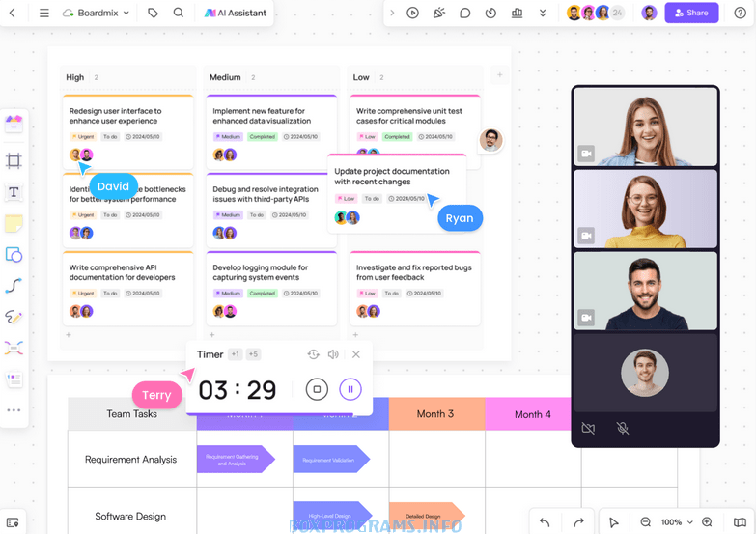Open the help question mark icon
The height and width of the screenshot is (534, 756).
[x=741, y=13]
